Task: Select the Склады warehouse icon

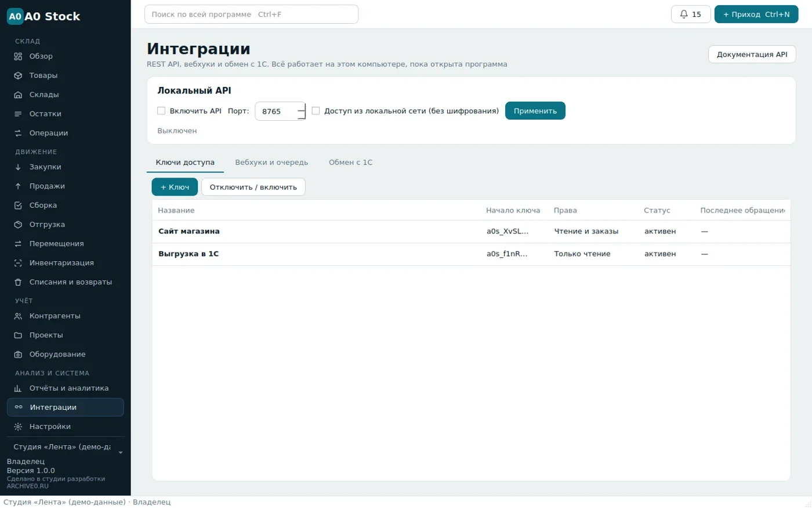Action: 18,95
